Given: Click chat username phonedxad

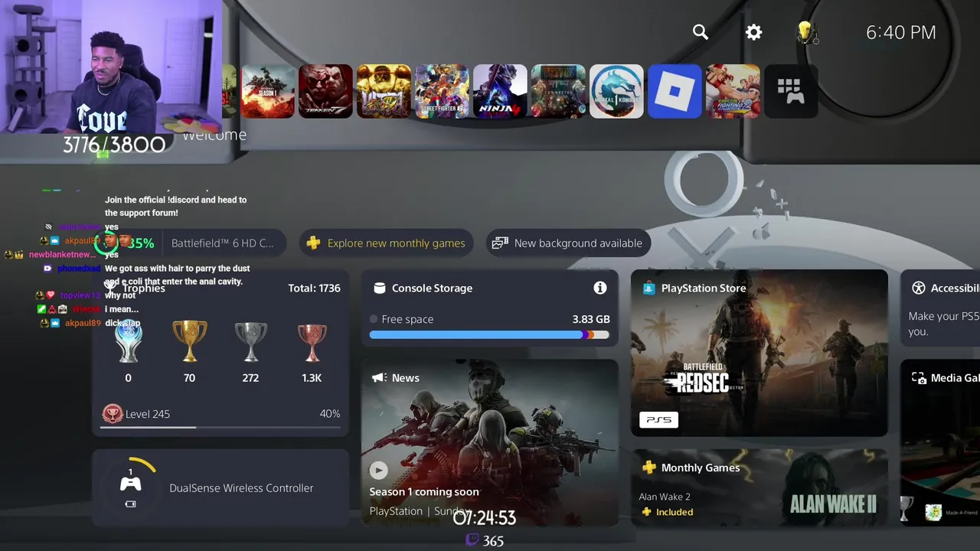Looking at the screenshot, I should [79, 269].
